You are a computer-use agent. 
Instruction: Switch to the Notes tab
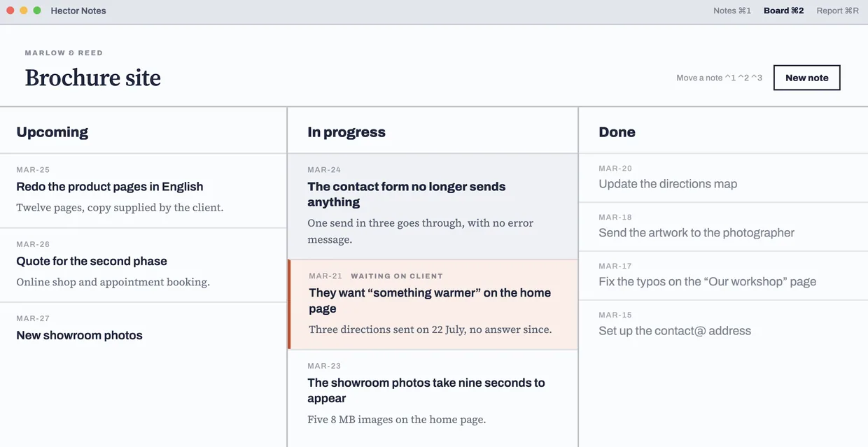click(x=732, y=10)
